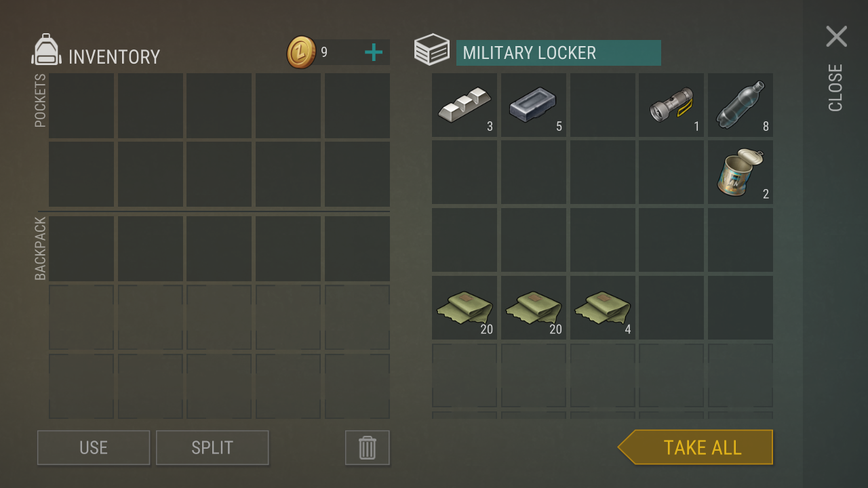This screenshot has width=868, height=488.
Task: Select the first empty Pockets slot
Action: [x=81, y=106]
